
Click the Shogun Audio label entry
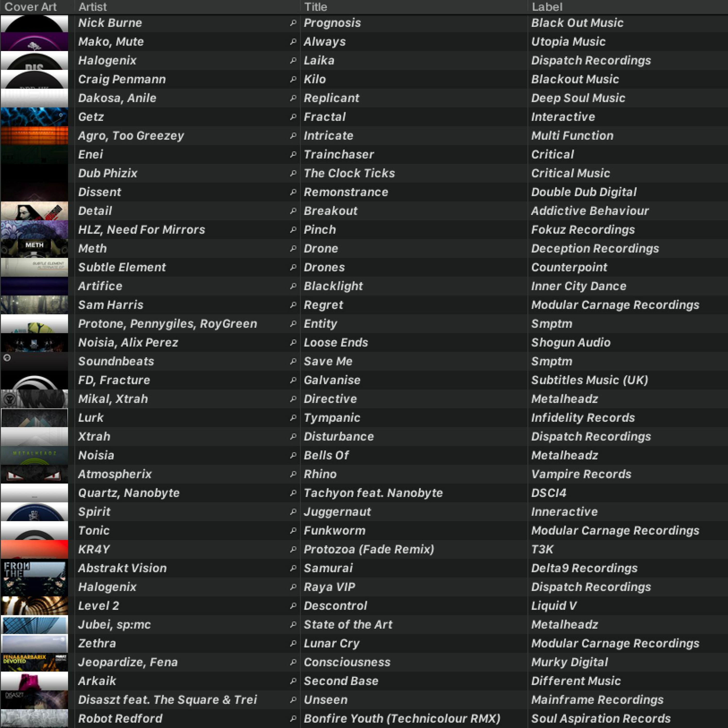point(571,342)
